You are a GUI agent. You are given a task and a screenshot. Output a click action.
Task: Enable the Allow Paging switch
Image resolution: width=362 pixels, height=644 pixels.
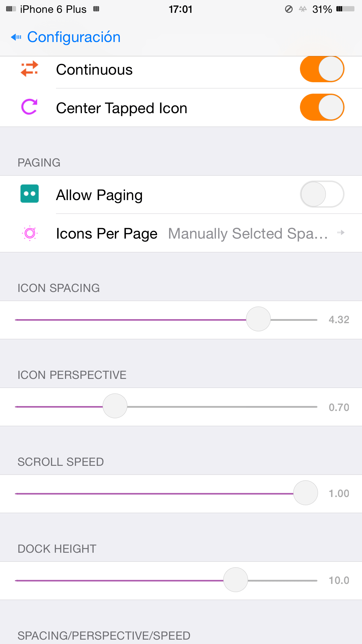click(x=322, y=194)
